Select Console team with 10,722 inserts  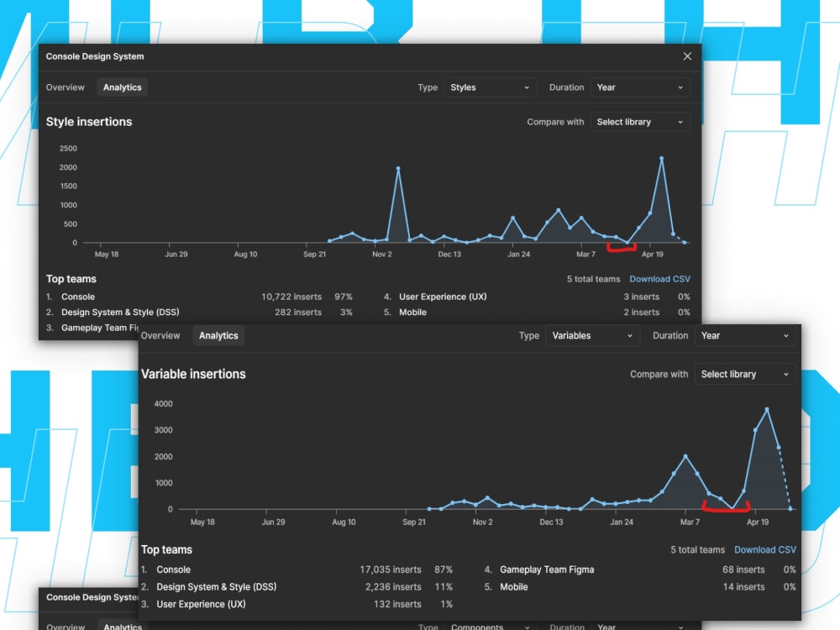click(x=199, y=297)
